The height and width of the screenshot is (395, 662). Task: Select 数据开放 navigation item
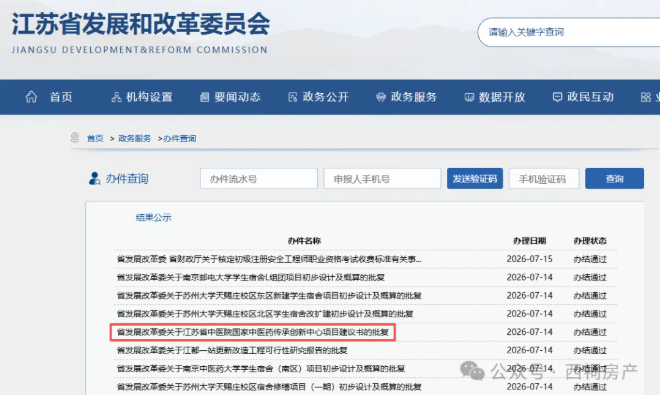[x=502, y=97]
